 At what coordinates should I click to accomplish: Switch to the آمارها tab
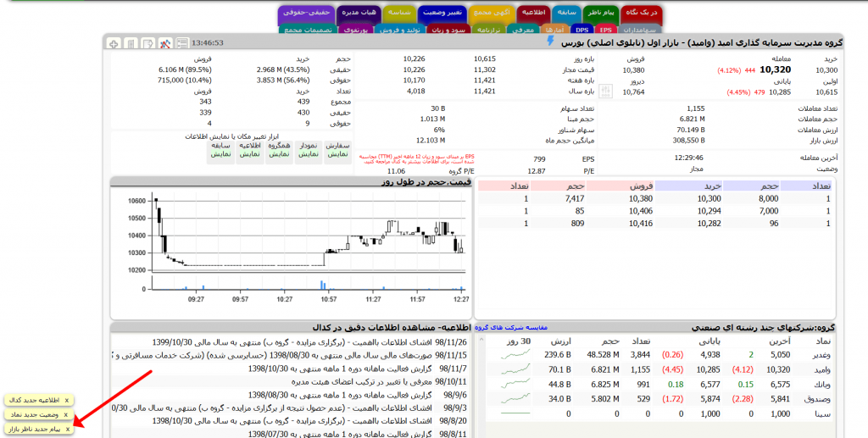click(554, 30)
